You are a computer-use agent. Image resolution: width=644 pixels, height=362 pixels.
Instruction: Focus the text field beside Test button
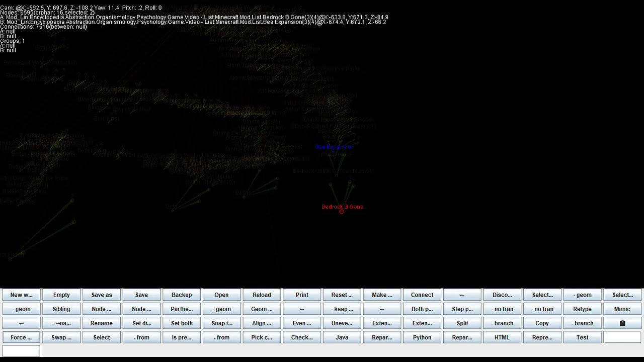click(622, 337)
